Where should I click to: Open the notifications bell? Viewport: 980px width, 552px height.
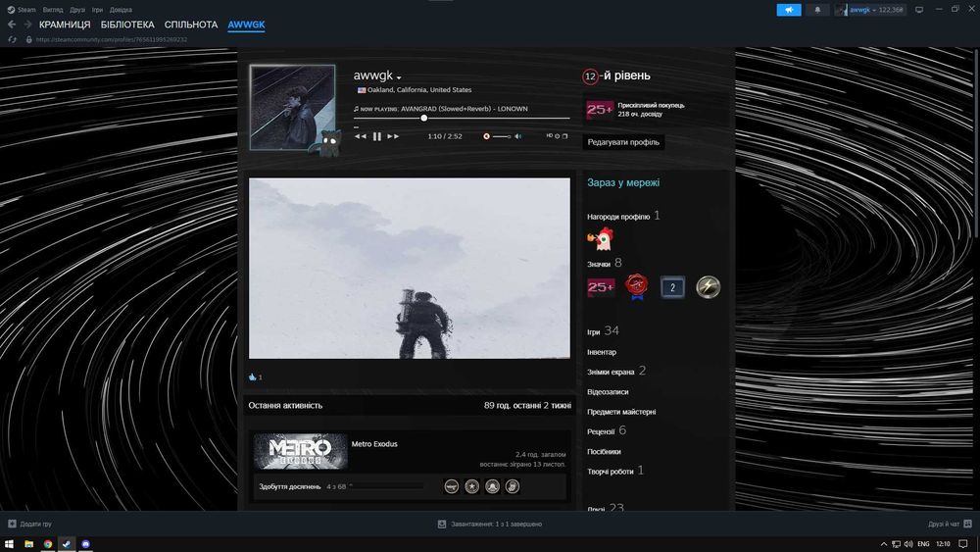[817, 10]
